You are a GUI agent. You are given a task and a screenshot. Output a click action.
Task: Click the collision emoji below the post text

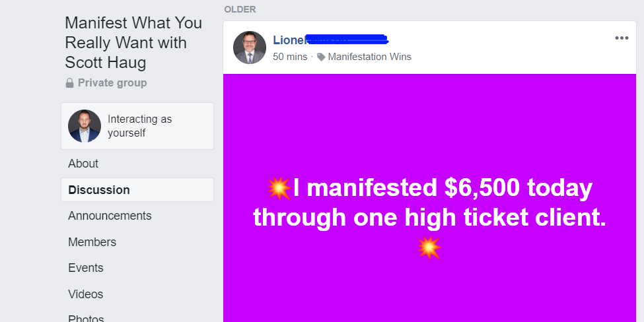[429, 247]
